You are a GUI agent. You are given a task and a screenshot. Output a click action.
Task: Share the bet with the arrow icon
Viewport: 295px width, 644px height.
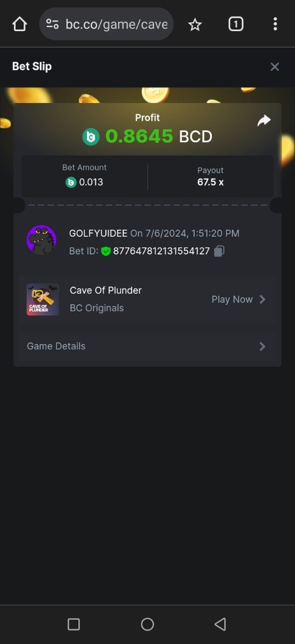coord(264,121)
